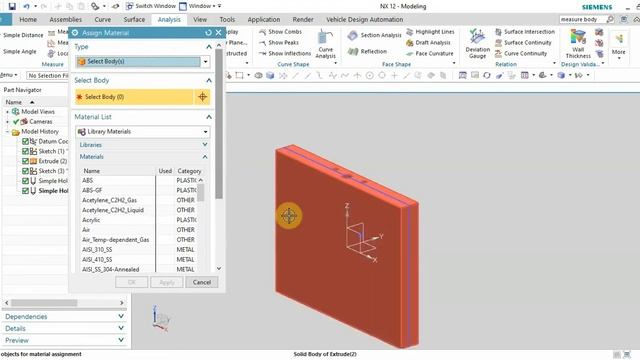This screenshot has height=360, width=640.
Task: Toggle Datum Coordinate System checkbox
Action: tap(25, 142)
